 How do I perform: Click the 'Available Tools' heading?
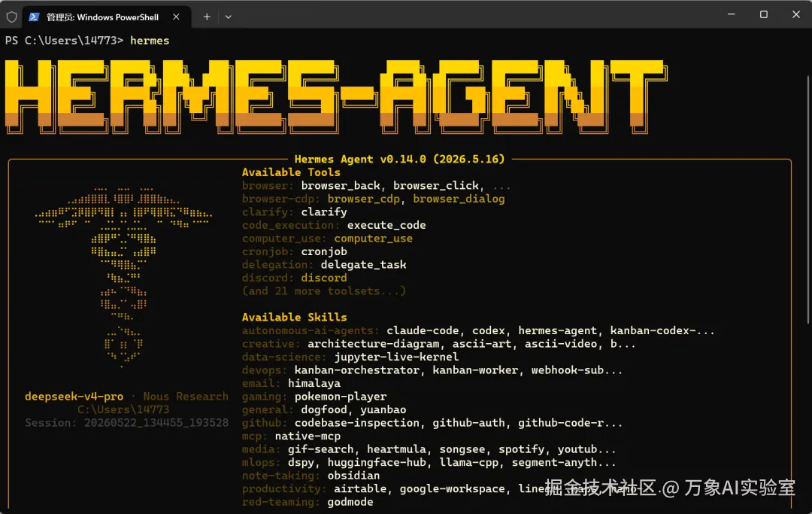point(291,172)
